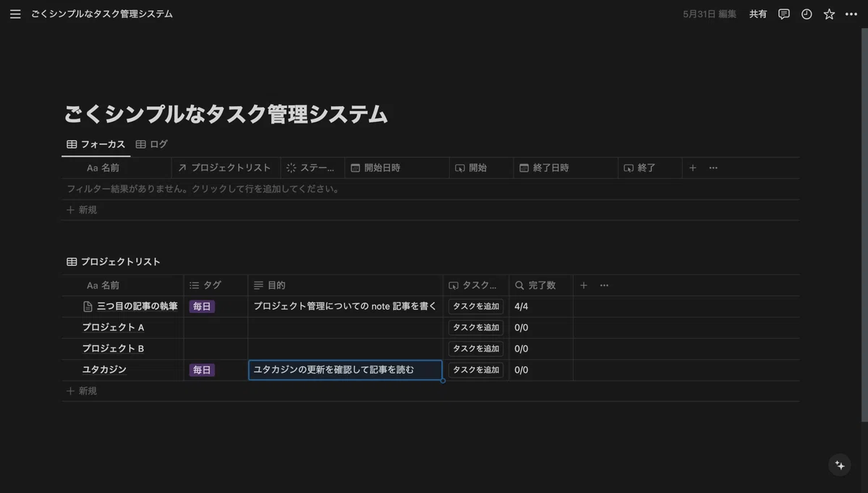
Task: Click the 目的 column header
Action: coord(346,285)
